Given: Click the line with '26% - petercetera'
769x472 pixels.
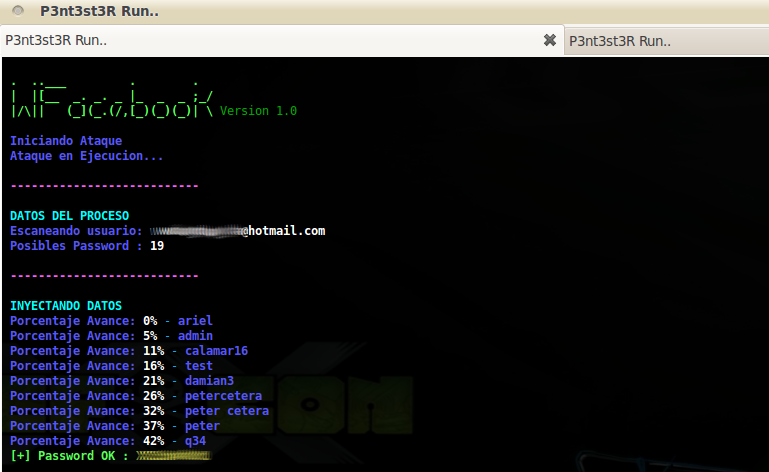Looking at the screenshot, I should click(x=136, y=396).
